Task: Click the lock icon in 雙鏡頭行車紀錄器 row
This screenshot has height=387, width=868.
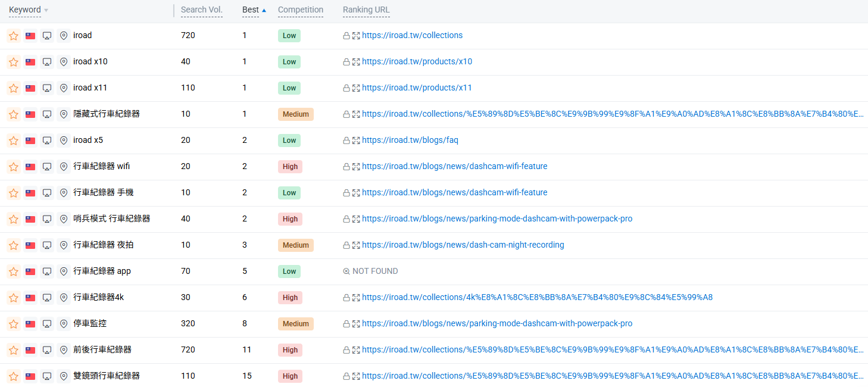Action: (346, 376)
